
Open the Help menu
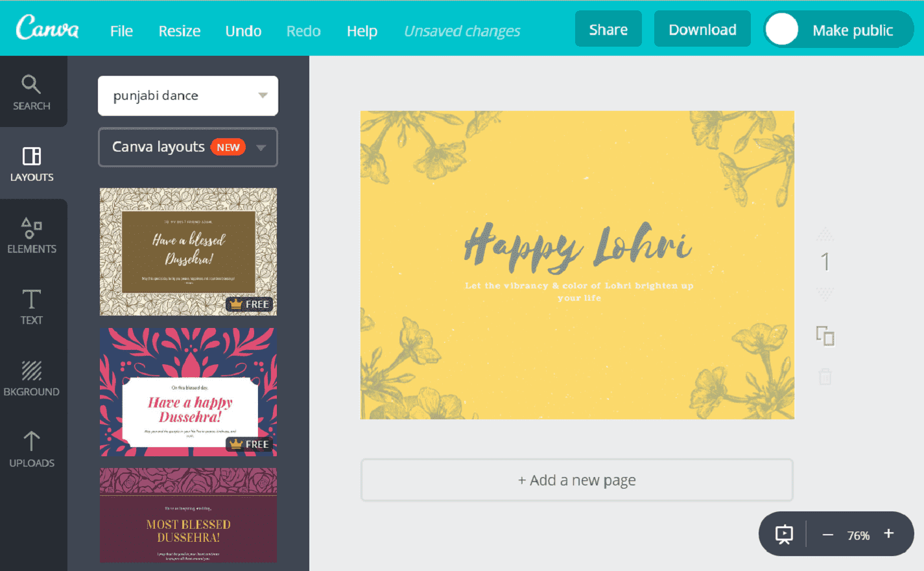click(x=362, y=30)
